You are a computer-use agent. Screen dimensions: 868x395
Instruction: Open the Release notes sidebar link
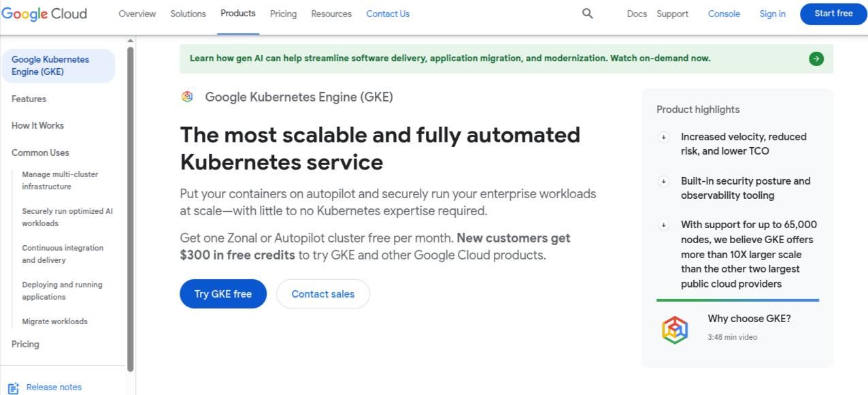tap(54, 388)
